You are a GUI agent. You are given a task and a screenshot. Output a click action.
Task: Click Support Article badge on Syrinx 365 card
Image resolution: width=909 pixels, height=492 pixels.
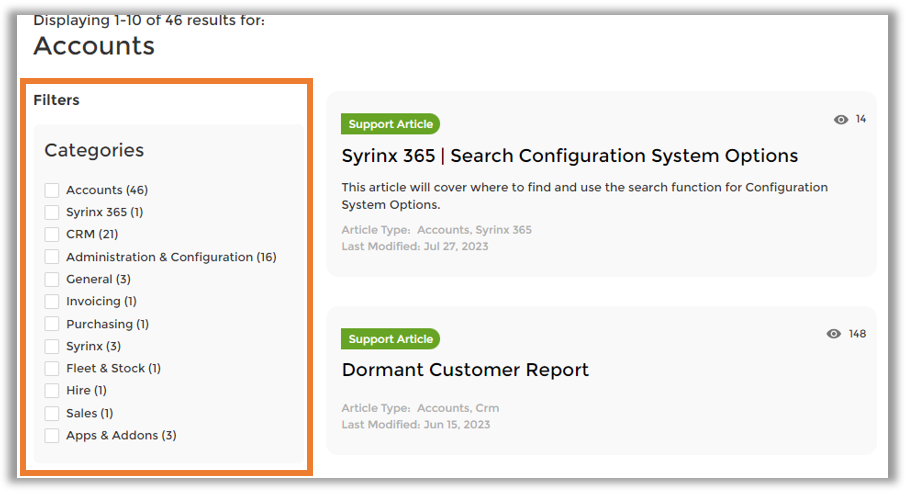point(390,125)
